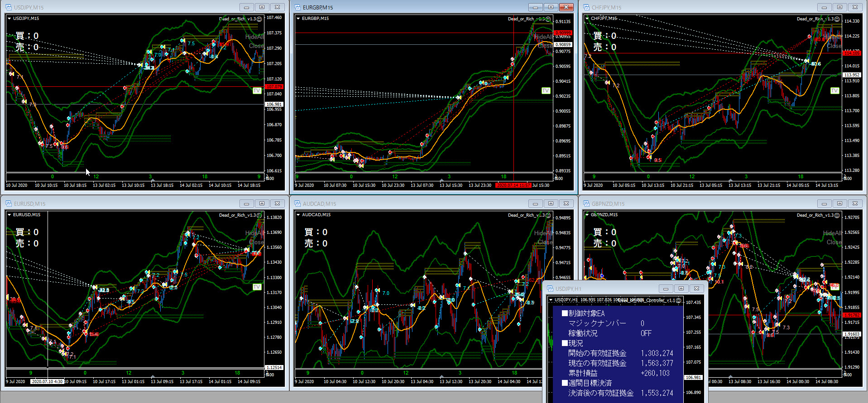
Task: Click the 稼働状況 OFF status in controller panel
Action: point(646,333)
